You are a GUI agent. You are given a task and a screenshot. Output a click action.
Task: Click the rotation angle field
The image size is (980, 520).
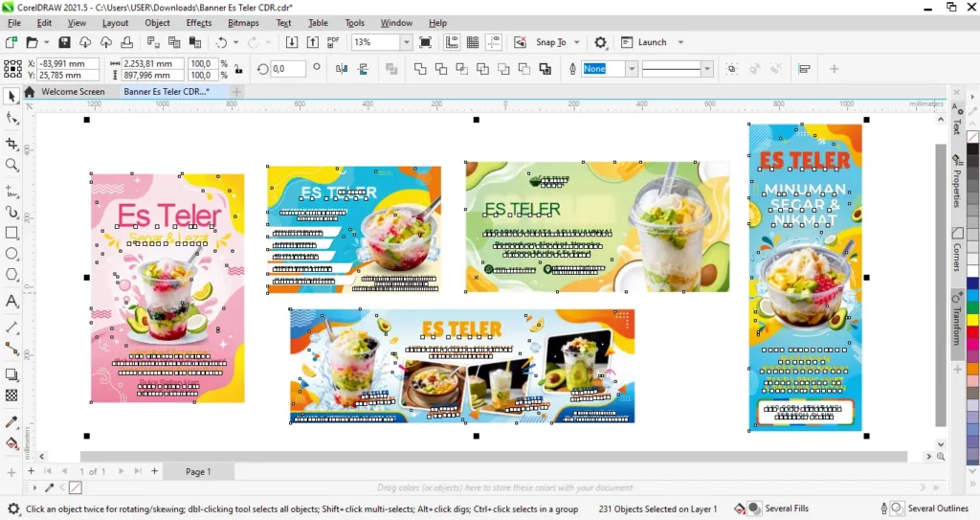288,69
